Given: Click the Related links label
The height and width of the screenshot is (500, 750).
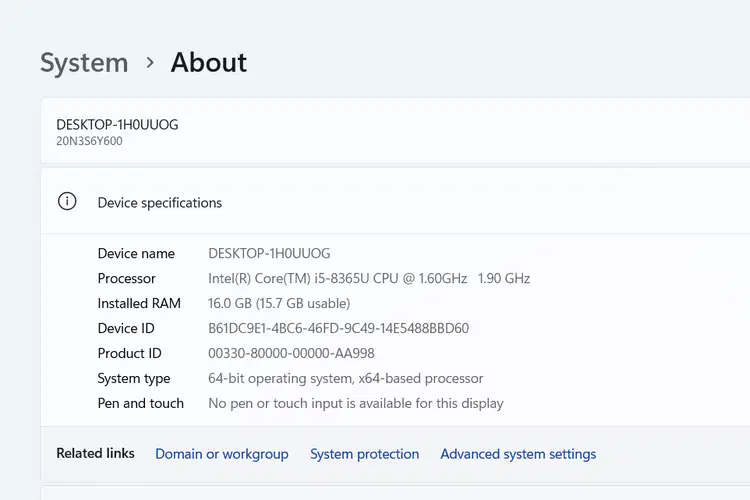Looking at the screenshot, I should (x=95, y=453).
